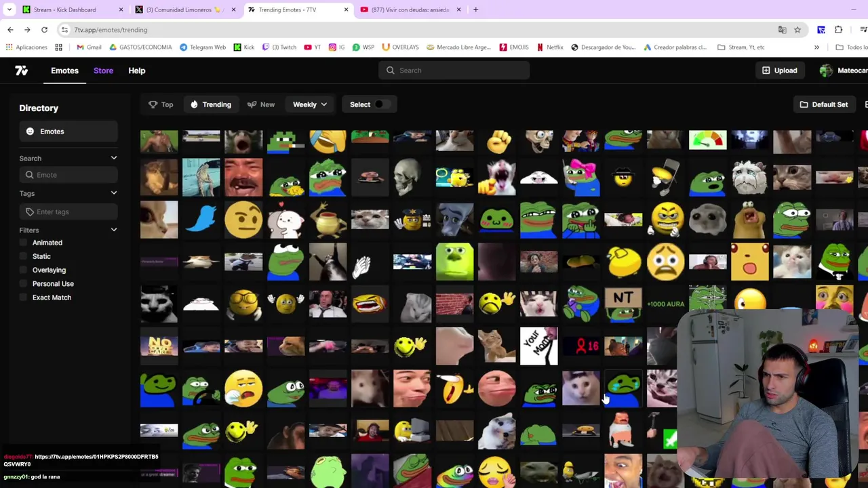Image resolution: width=868 pixels, height=488 pixels.
Task: Click the Top trophy icon
Action: (153, 104)
